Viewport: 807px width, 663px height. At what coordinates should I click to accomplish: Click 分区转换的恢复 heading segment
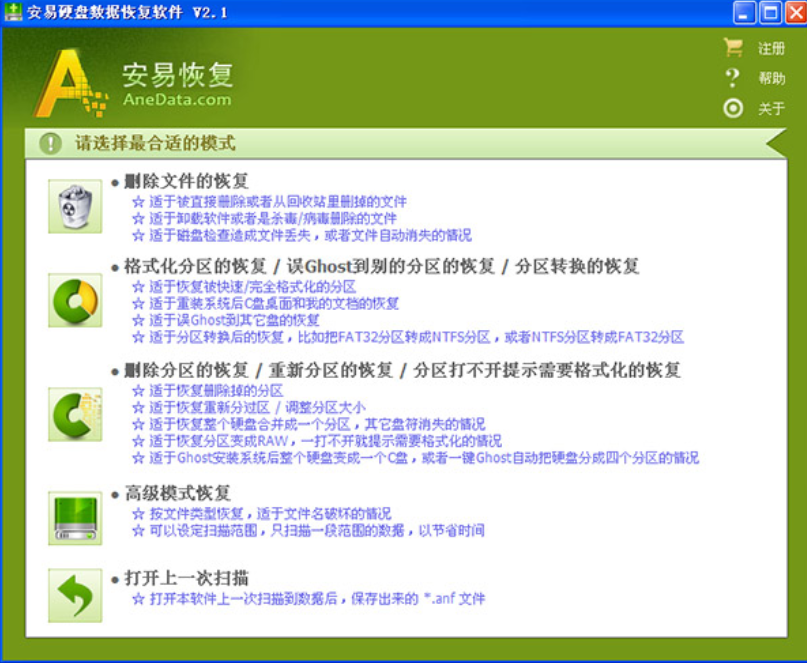[x=577, y=266]
